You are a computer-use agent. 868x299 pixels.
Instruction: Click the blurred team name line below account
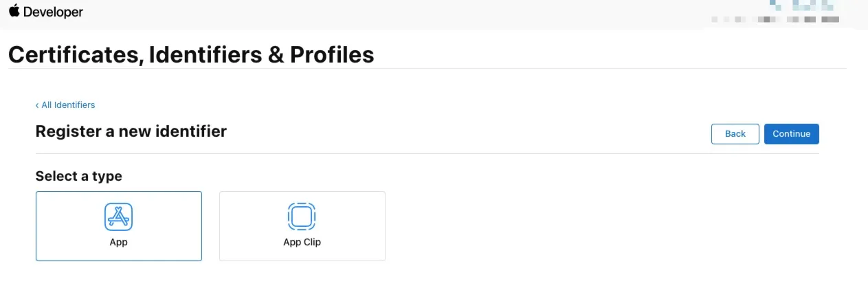tap(775, 20)
